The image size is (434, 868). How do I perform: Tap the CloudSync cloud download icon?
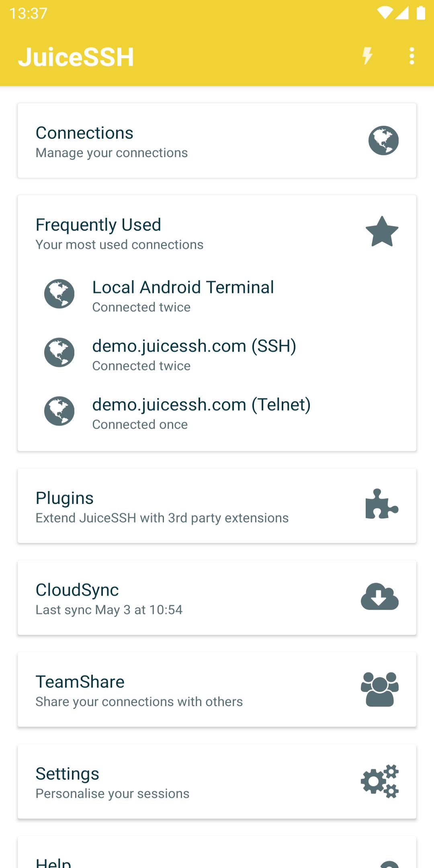(x=380, y=596)
